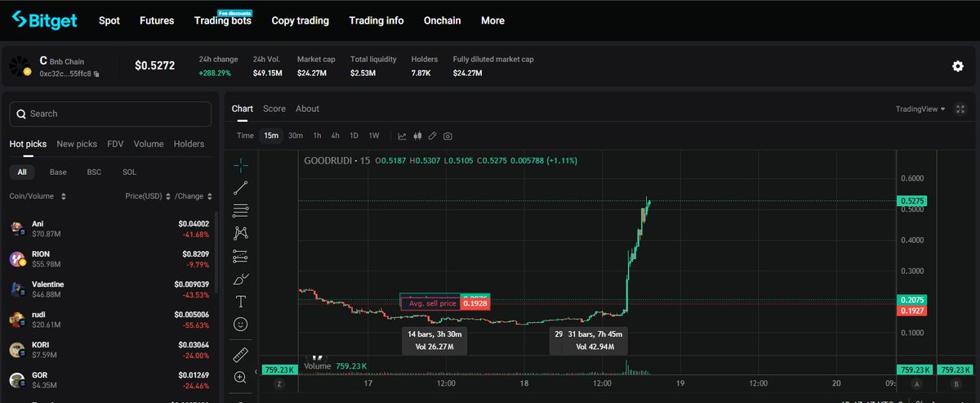Sort list by Price(USD) arrows
The width and height of the screenshot is (980, 403).
click(168, 196)
